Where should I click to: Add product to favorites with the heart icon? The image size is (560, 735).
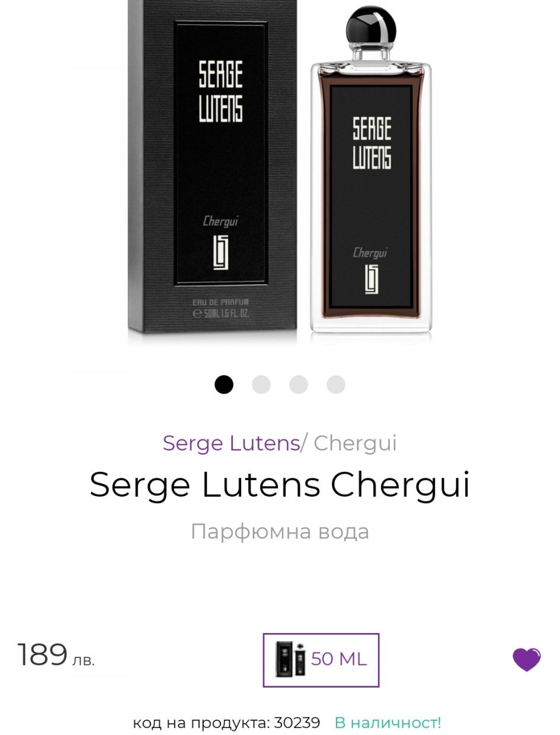pyautogui.click(x=526, y=659)
